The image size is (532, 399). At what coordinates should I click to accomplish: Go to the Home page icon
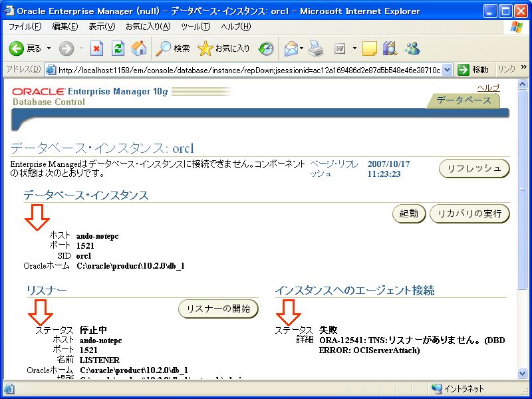[139, 49]
